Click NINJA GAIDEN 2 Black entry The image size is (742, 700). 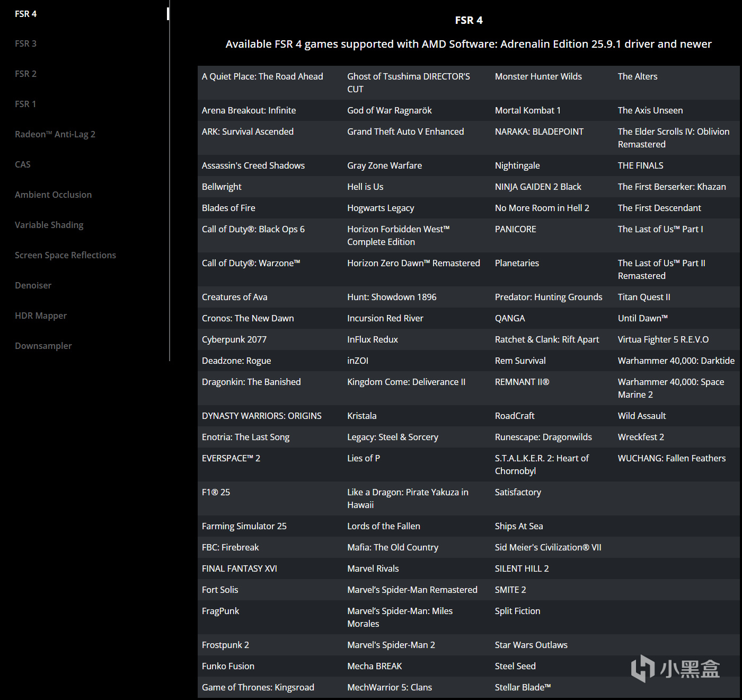point(538,187)
